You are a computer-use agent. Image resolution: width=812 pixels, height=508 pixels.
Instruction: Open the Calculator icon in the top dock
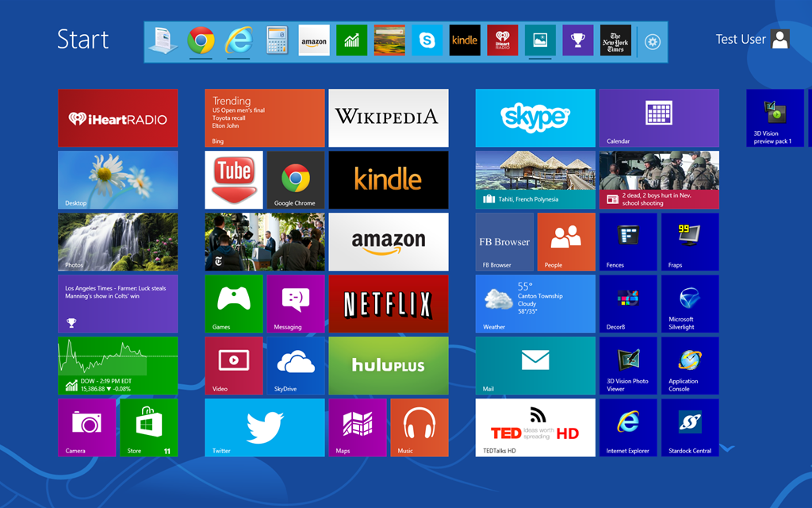click(x=277, y=40)
